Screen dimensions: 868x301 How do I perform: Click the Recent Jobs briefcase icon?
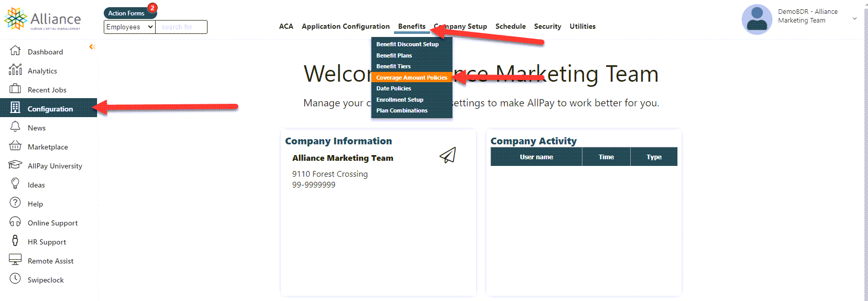pos(15,88)
